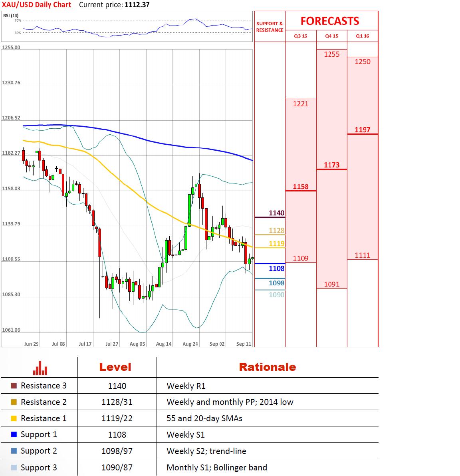The width and height of the screenshot is (460, 476).
Task: Select the Q1 16 forecast column header
Action: (x=362, y=36)
